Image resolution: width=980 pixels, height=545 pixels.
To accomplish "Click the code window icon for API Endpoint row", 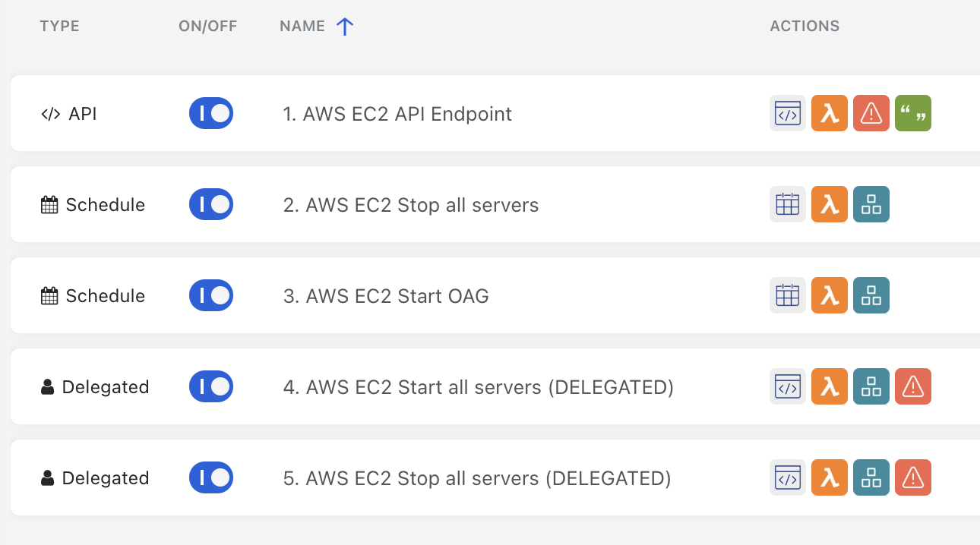I will click(x=787, y=114).
